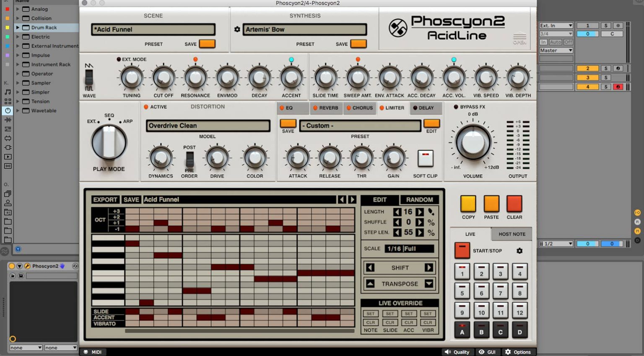
Task: Toggle the Soft Clip switch
Action: [x=425, y=157]
